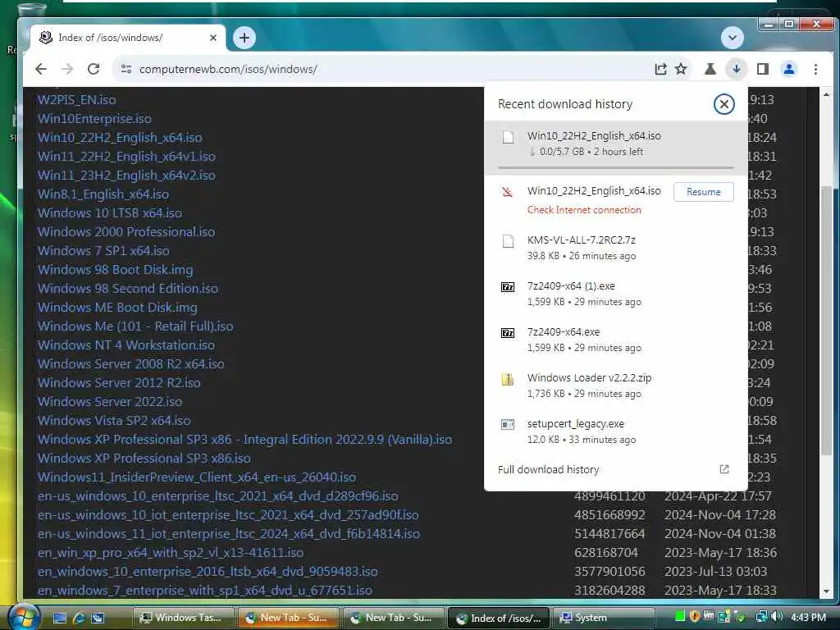Click the 7z2409-x64.exe download icon
840x630 pixels.
507,333
